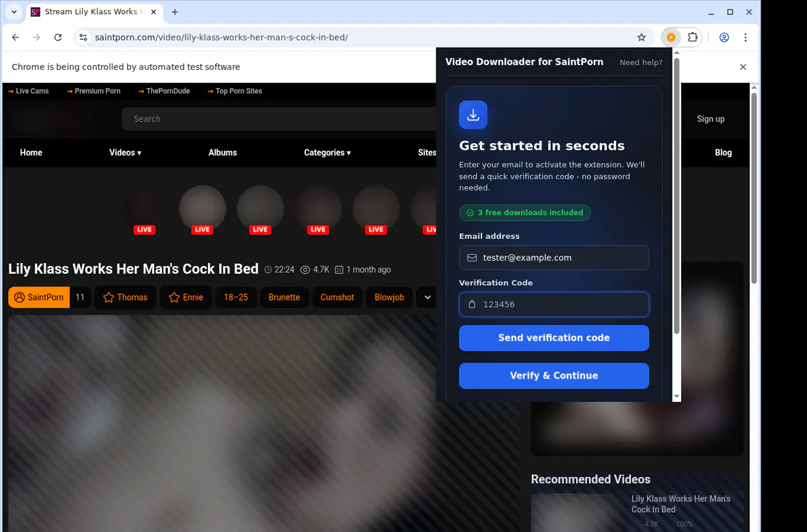The height and width of the screenshot is (532, 807).
Task: Click the orange video downloader extension icon
Action: tap(671, 38)
